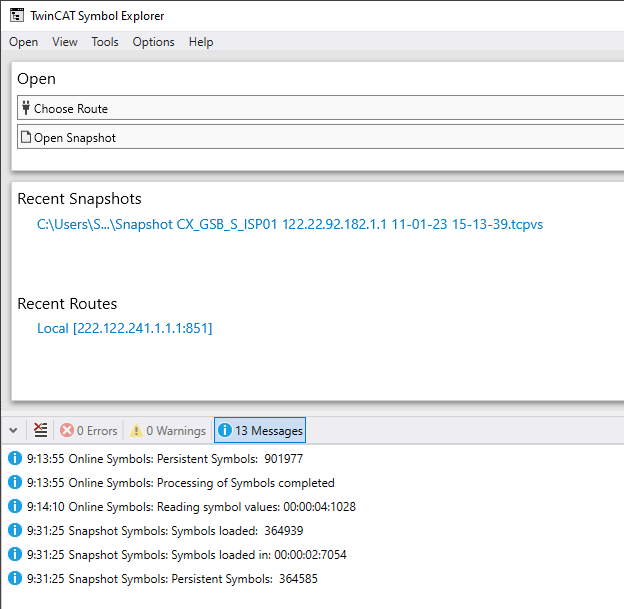Open the Tools menu
Screen dimensions: 624x609
coord(105,42)
